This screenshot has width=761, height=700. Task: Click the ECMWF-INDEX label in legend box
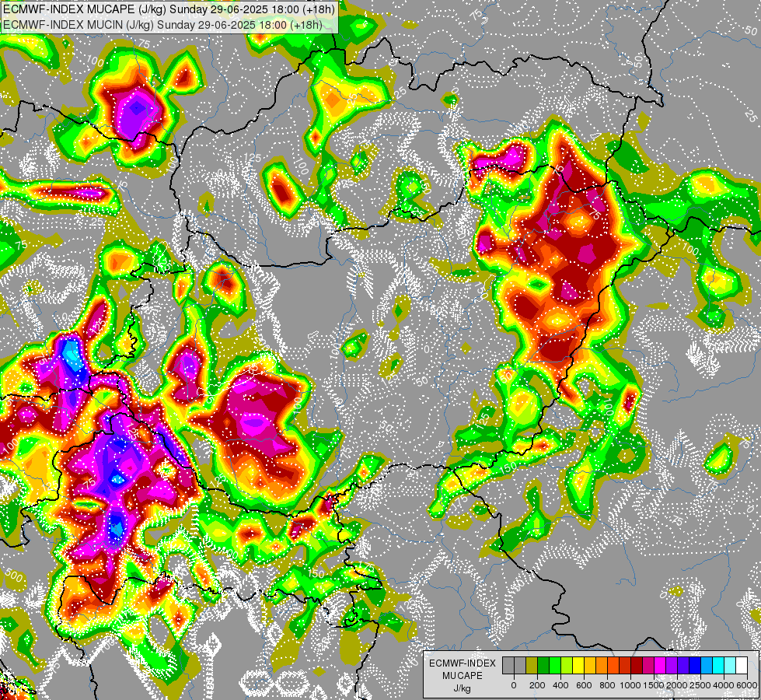[x=463, y=663]
